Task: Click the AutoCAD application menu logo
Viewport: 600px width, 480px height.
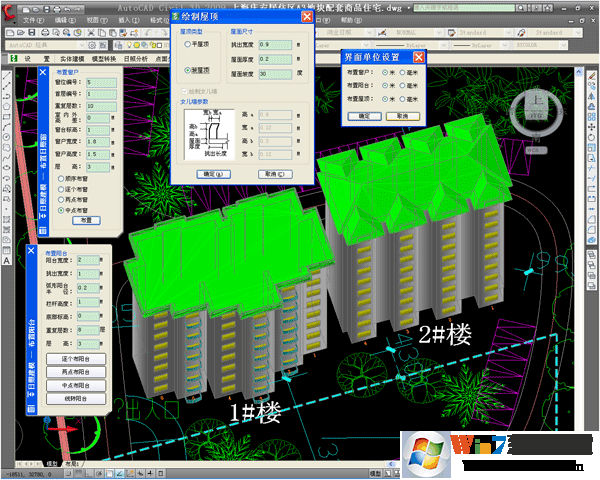Action: pos(12,10)
